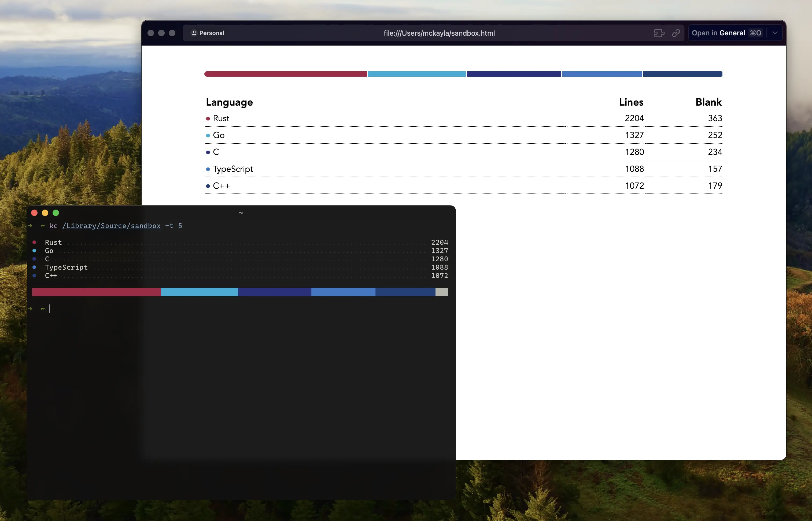Click the Language column header
Image resolution: width=812 pixels, height=521 pixels.
[229, 102]
